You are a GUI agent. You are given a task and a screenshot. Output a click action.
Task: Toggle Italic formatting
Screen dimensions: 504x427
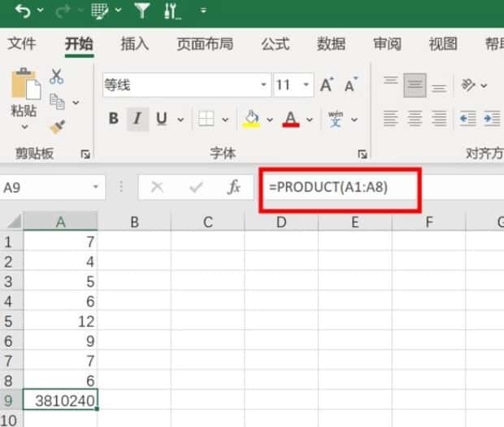137,119
